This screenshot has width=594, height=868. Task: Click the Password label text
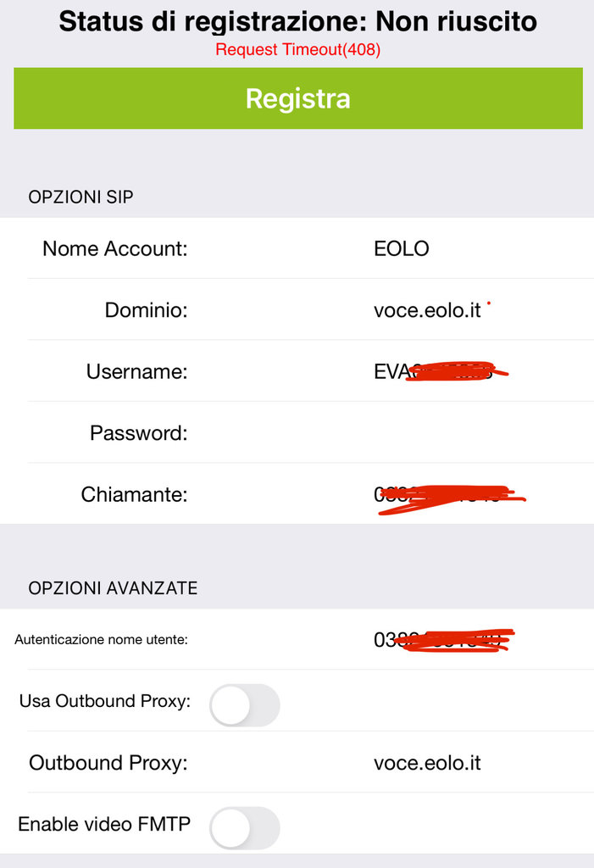point(138,433)
